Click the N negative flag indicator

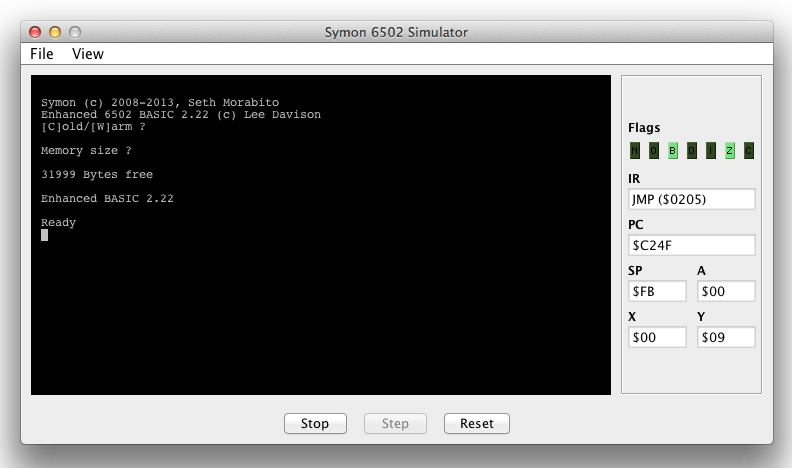(x=635, y=150)
